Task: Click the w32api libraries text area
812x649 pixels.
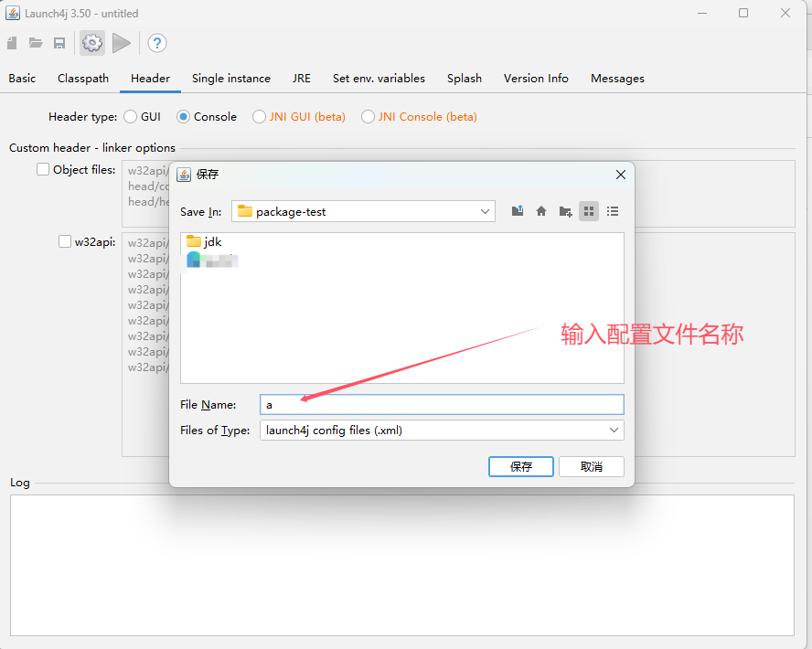Action: 458,345
